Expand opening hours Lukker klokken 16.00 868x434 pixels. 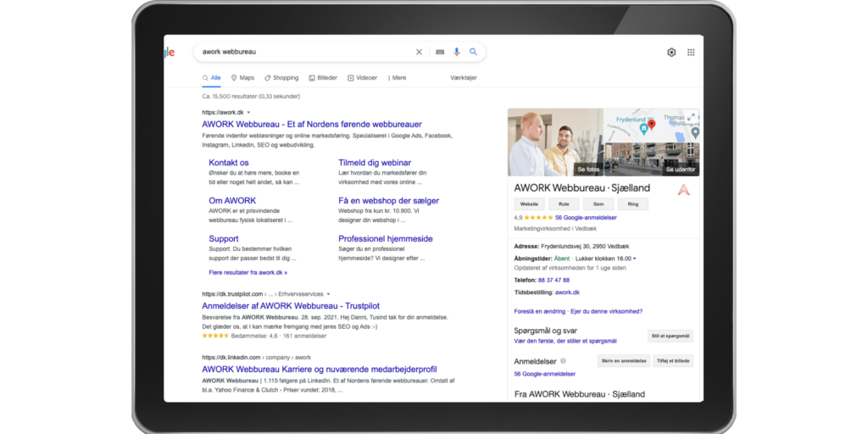pos(605,259)
